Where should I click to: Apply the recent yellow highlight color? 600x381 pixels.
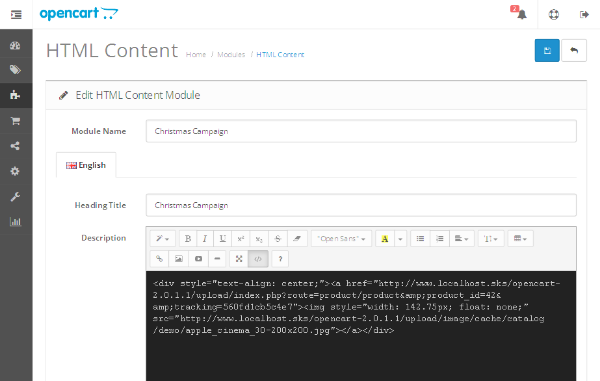click(x=385, y=239)
